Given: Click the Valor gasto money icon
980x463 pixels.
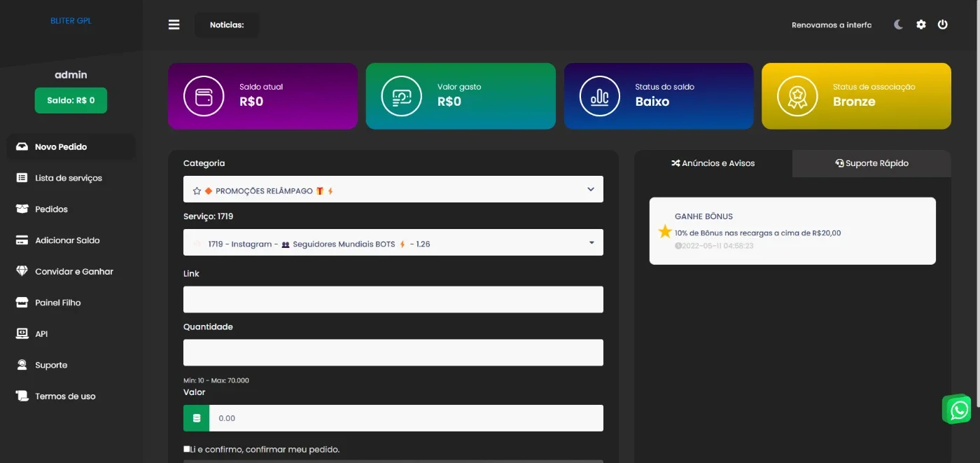Looking at the screenshot, I should click(402, 97).
